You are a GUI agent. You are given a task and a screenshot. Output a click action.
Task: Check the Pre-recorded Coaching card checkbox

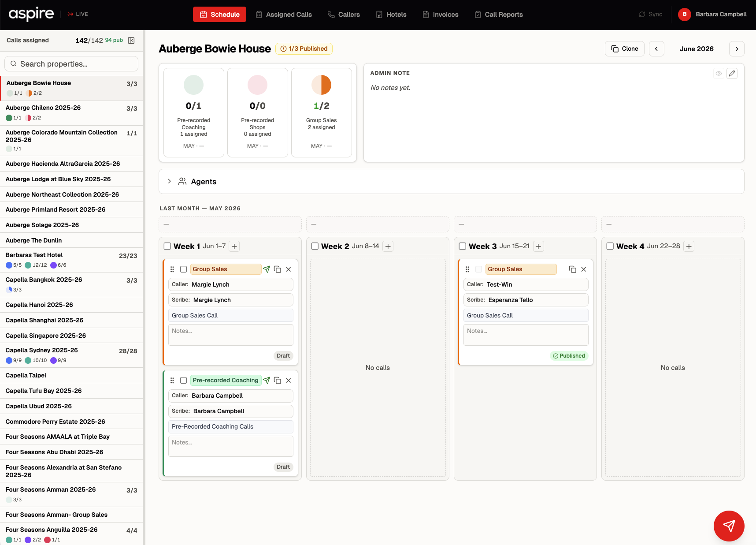pyautogui.click(x=184, y=381)
